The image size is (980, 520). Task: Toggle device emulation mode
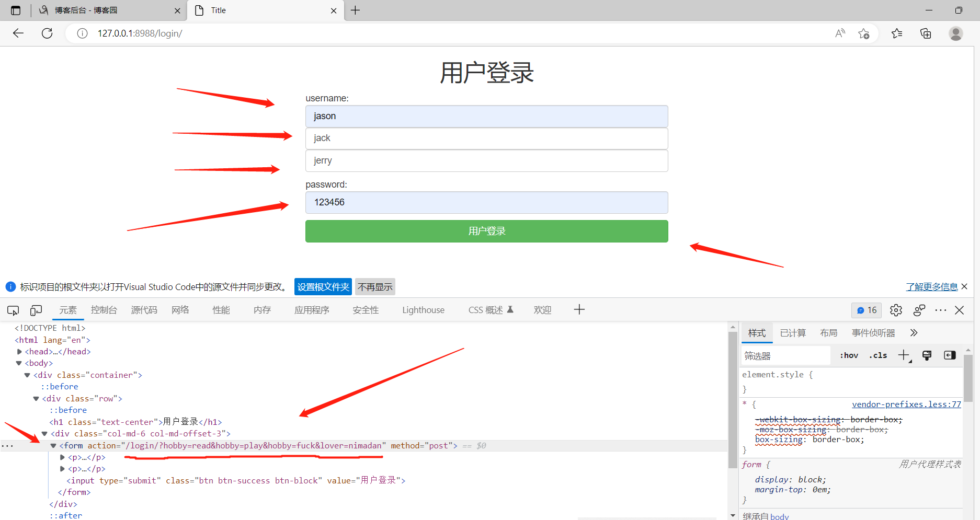pos(36,310)
